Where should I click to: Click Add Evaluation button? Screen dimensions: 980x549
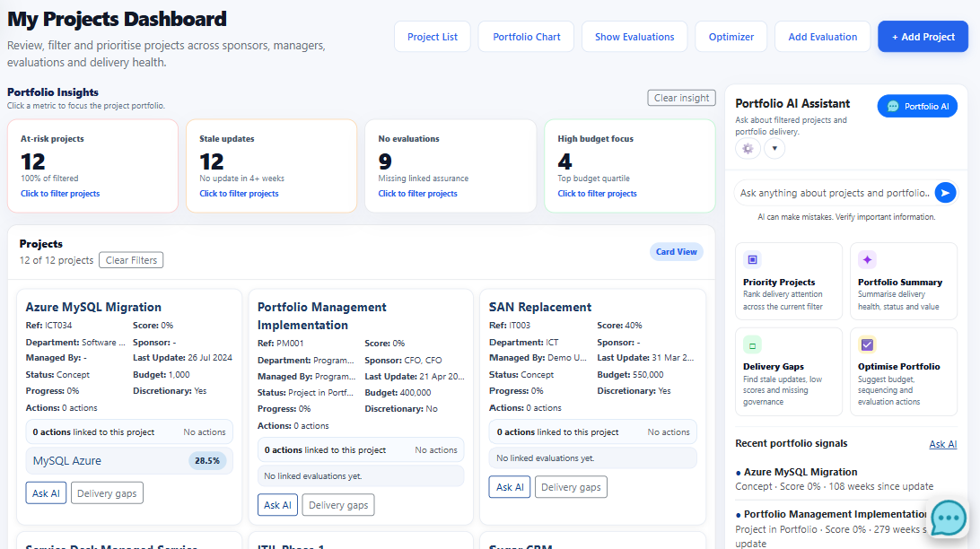point(822,37)
